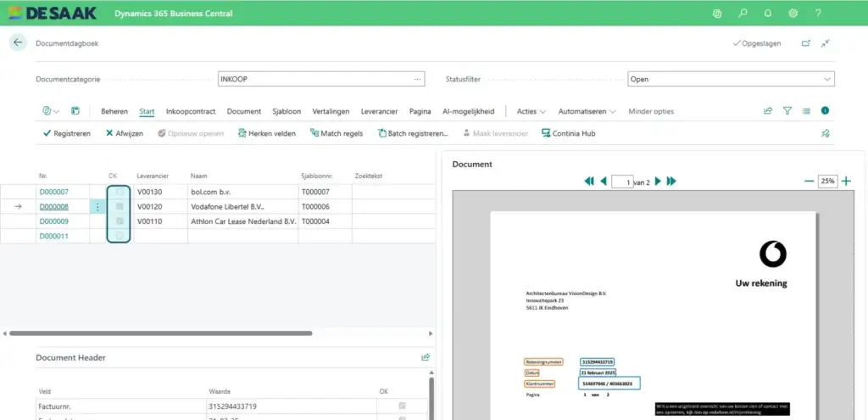This screenshot has width=868, height=420.
Task: Open the Leverancier menu
Action: pos(379,111)
